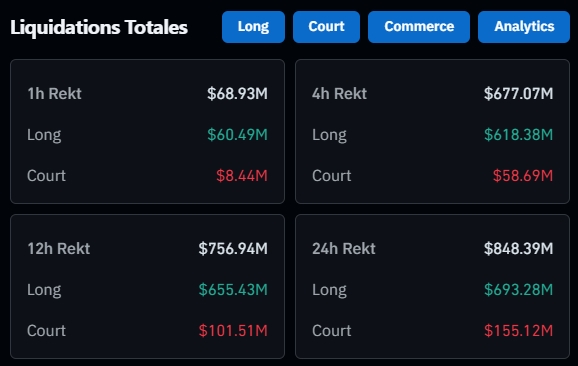Click the 12h Rekt total $756.94M
The width and height of the screenshot is (578, 366).
pos(233,249)
